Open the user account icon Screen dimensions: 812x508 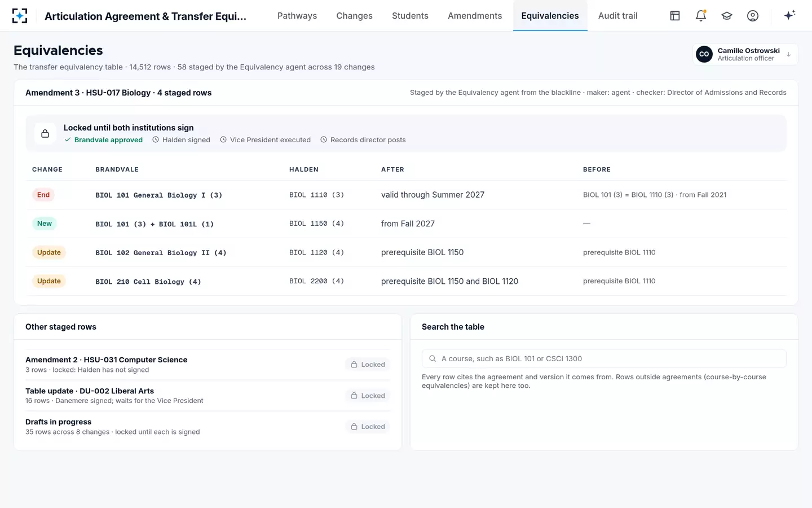pos(753,16)
